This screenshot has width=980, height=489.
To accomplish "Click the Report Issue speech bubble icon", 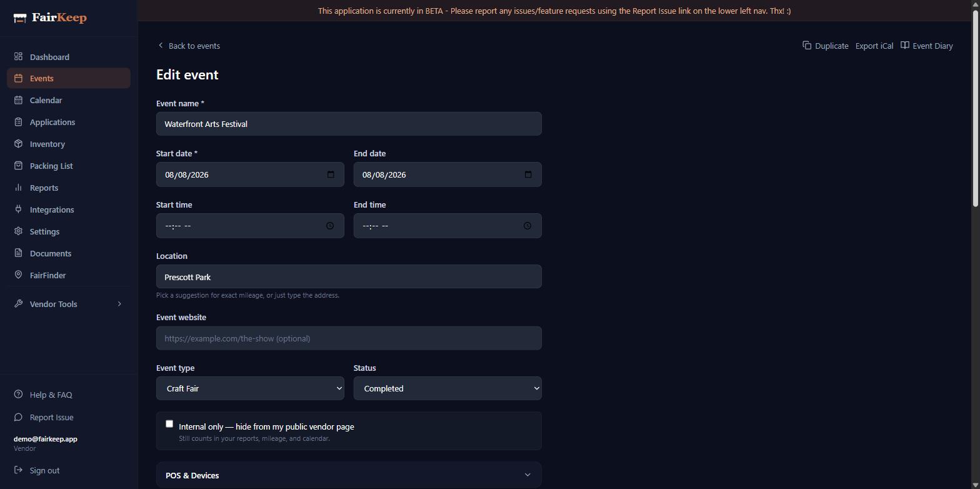I will tap(19, 417).
